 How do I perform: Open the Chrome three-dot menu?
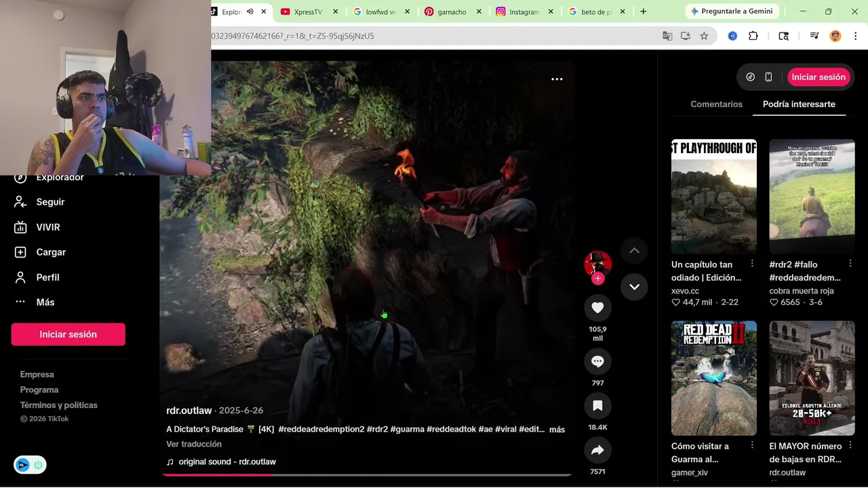click(855, 36)
